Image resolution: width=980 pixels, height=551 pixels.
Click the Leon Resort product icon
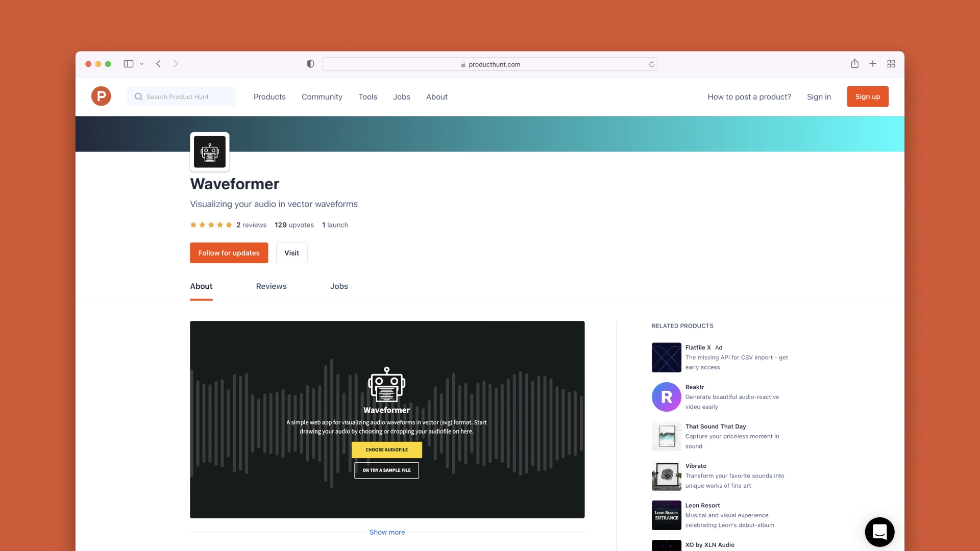pos(666,515)
